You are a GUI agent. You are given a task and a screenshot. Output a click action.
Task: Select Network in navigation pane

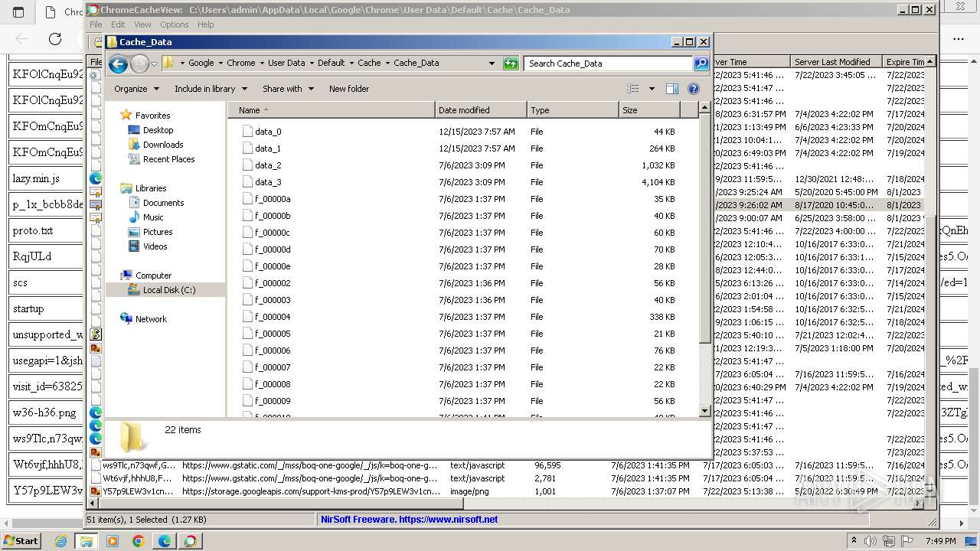pyautogui.click(x=151, y=319)
